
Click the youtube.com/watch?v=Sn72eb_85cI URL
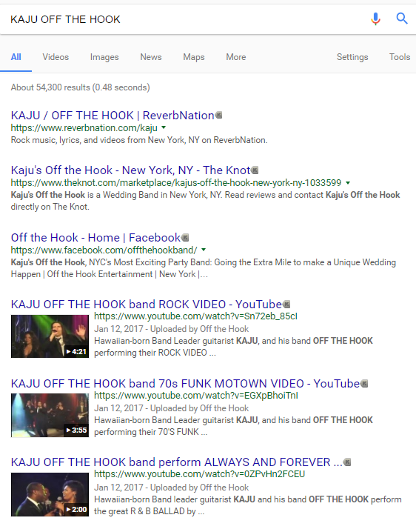pos(195,316)
